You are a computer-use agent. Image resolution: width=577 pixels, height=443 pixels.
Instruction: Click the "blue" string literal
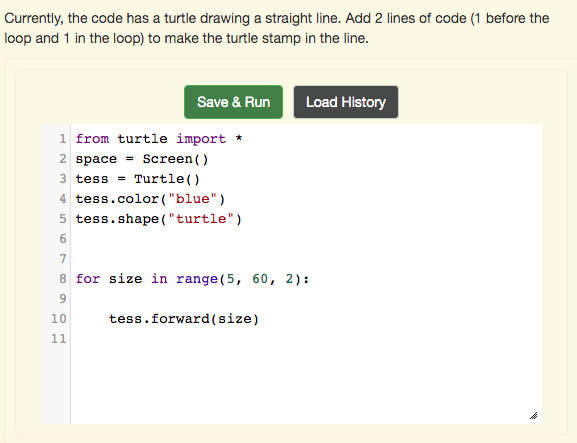[192, 199]
